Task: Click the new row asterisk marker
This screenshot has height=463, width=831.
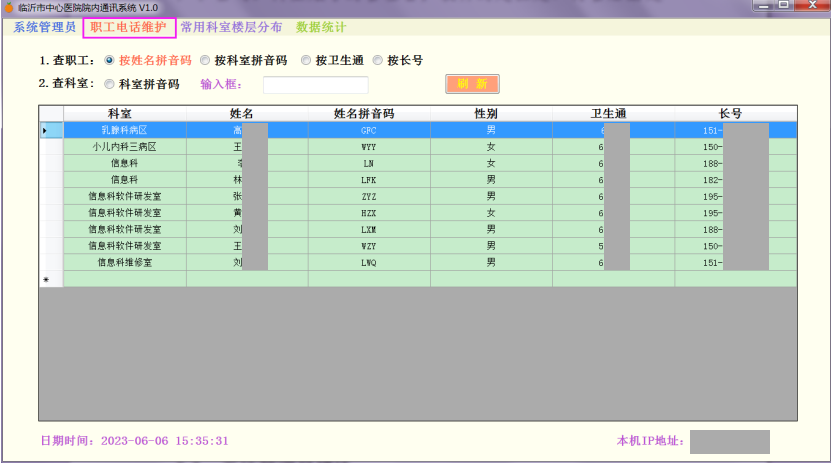Action: click(46, 279)
